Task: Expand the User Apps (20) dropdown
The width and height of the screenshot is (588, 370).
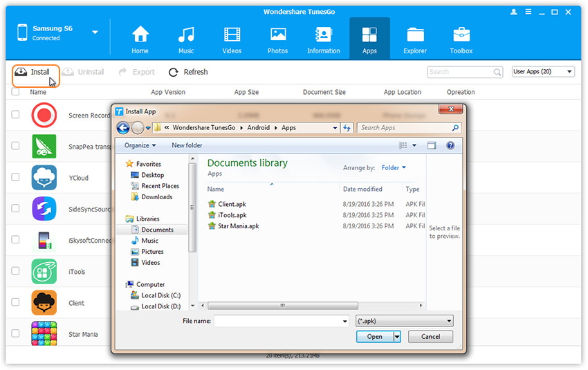Action: tap(543, 72)
